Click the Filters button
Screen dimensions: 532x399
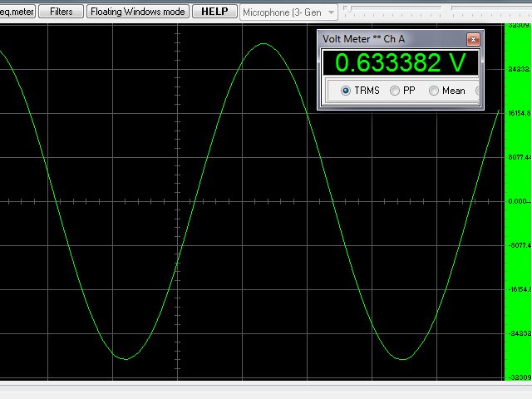pyautogui.click(x=61, y=12)
